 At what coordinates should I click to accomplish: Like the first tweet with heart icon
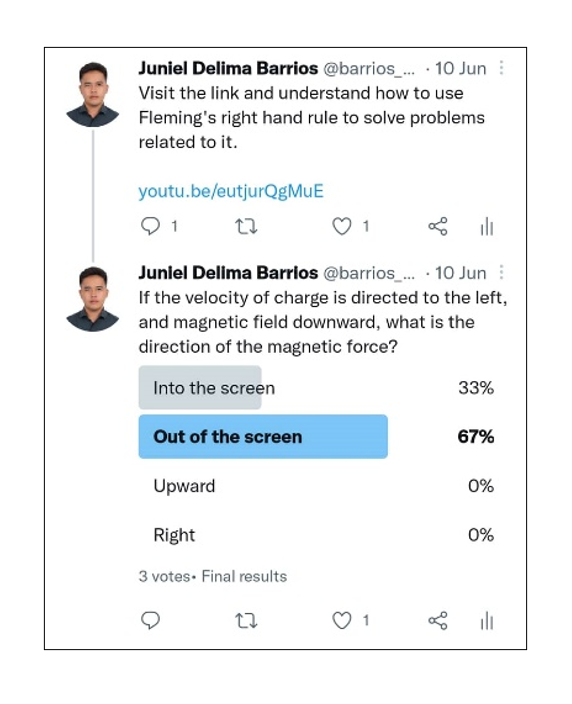tap(342, 226)
